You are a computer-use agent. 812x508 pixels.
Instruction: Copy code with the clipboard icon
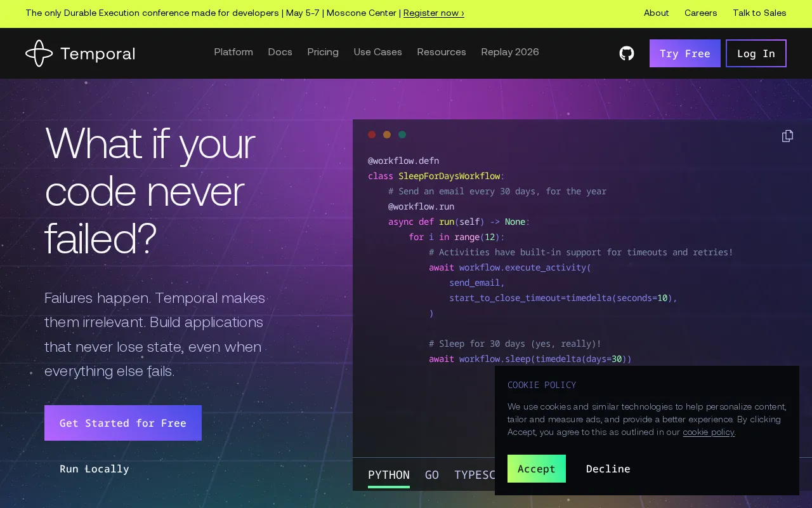[x=787, y=136]
